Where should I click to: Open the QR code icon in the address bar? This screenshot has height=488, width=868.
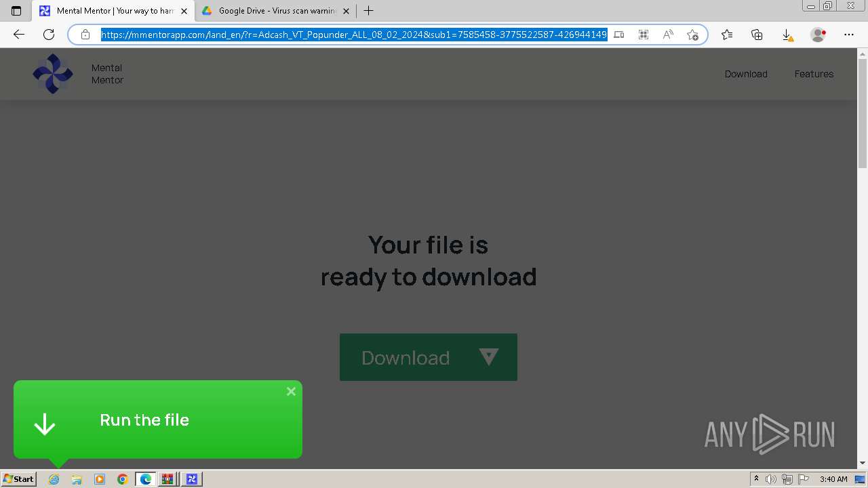point(644,35)
